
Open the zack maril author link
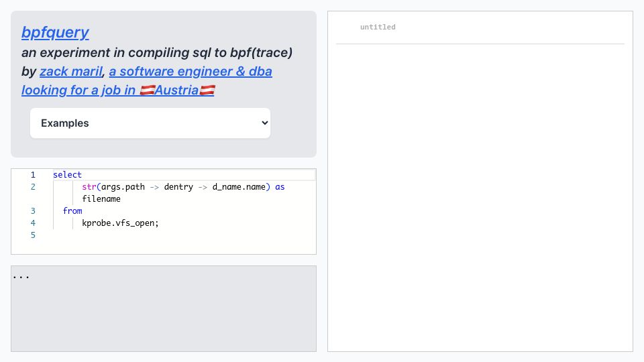pyautogui.click(x=71, y=72)
